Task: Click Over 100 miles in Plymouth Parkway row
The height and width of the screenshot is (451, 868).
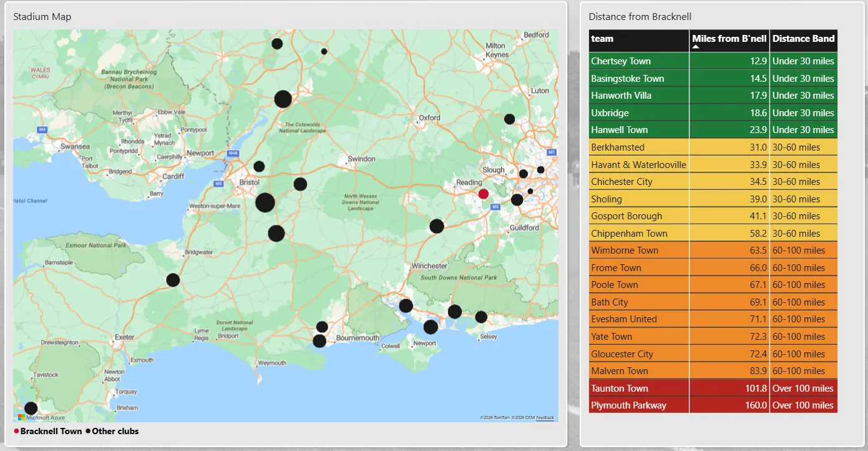Action: pos(803,405)
